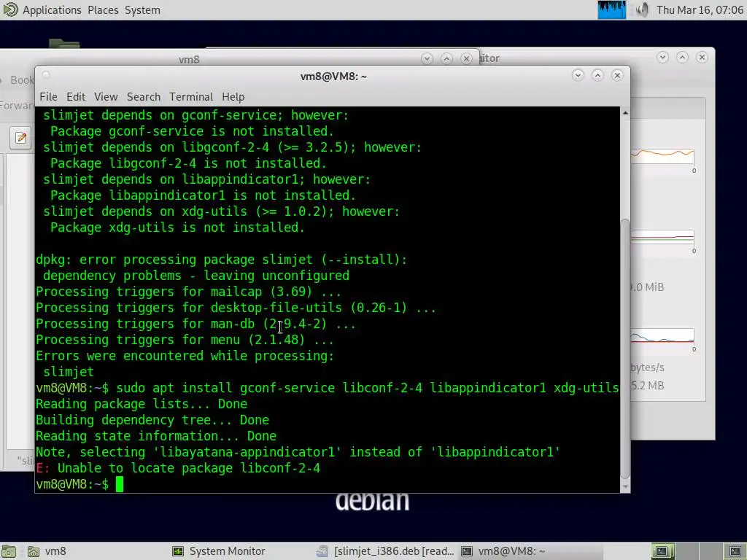The image size is (747, 560).
Task: Click the volume speaker icon
Action: 642,10
